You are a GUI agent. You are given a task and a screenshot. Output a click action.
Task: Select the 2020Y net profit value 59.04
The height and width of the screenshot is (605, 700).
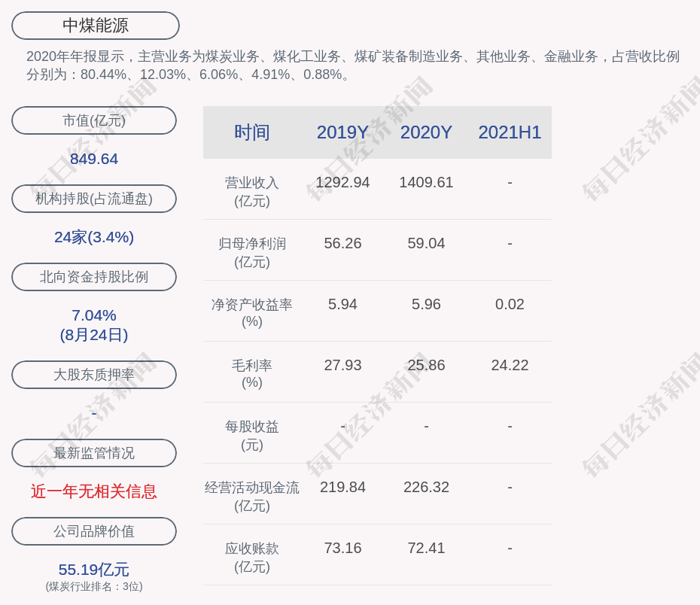(426, 243)
